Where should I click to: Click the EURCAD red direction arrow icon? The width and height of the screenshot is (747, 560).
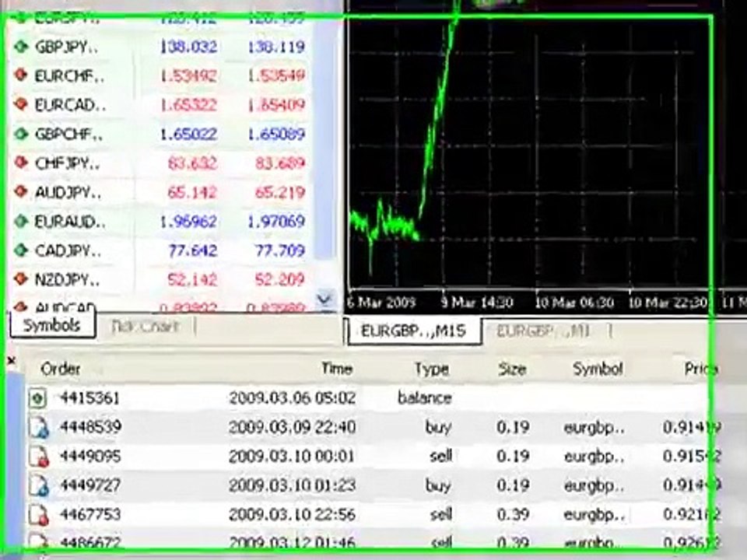[x=21, y=104]
